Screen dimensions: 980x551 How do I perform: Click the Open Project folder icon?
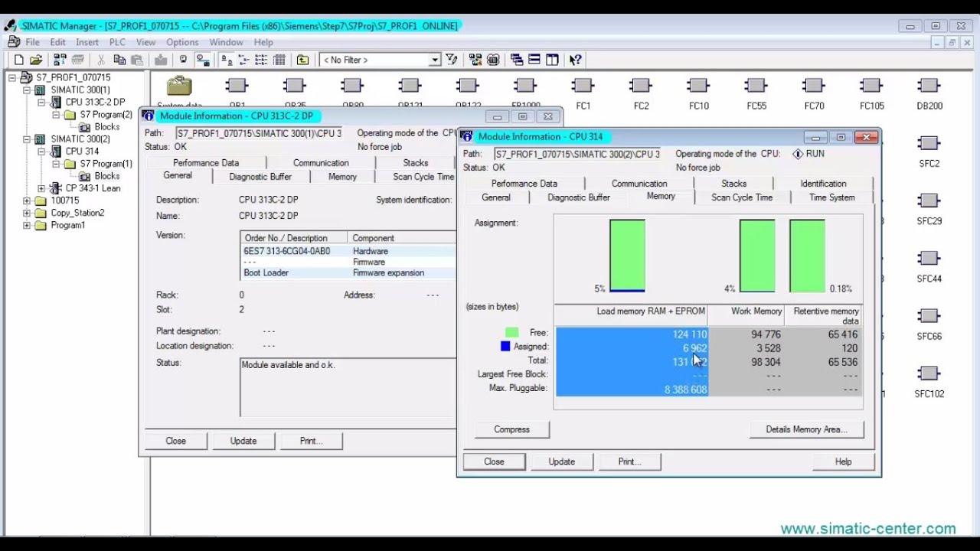[x=36, y=60]
